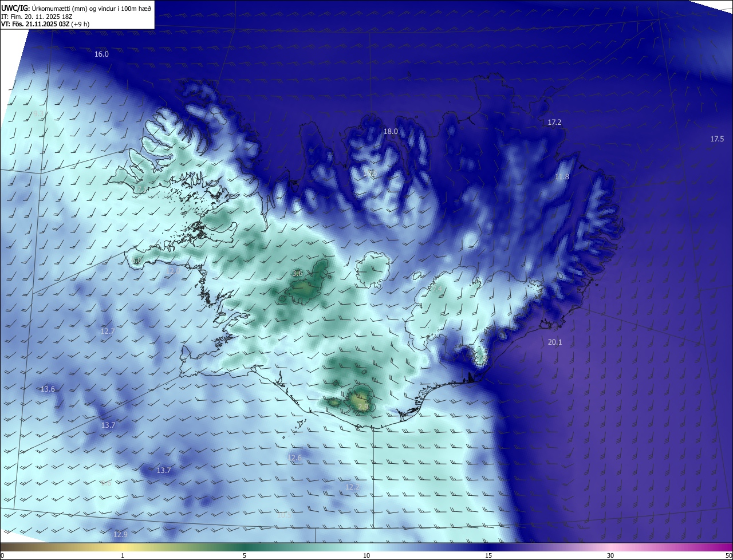Click the 17.5 value label on the map
The width and height of the screenshot is (733, 560).
(x=717, y=139)
